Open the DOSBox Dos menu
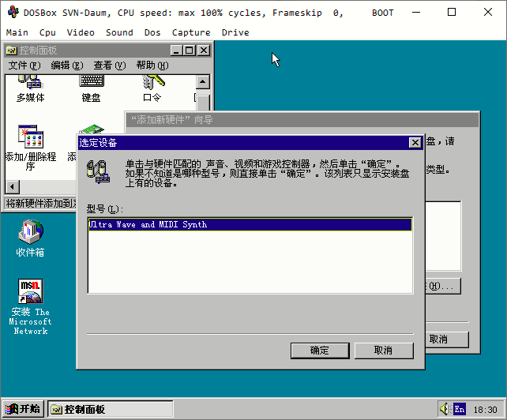Viewport: 507px width, 420px height. click(152, 32)
